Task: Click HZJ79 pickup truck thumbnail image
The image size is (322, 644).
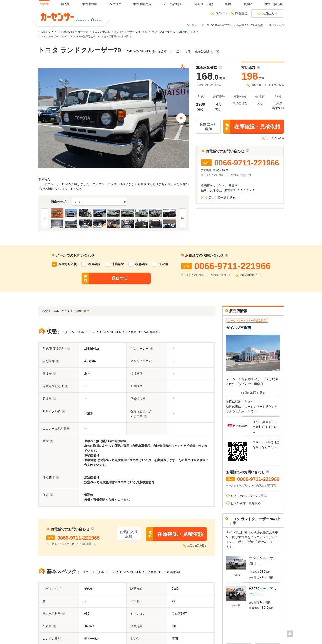Action: [236, 593]
